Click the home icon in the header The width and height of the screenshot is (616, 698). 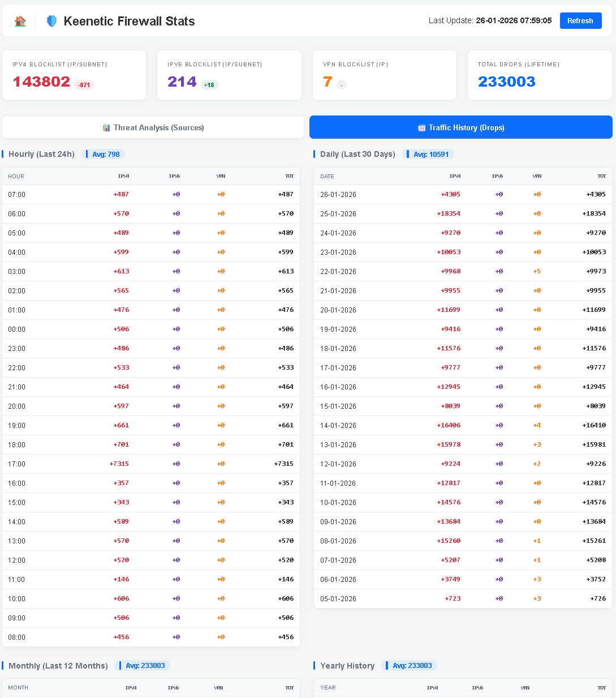click(20, 22)
